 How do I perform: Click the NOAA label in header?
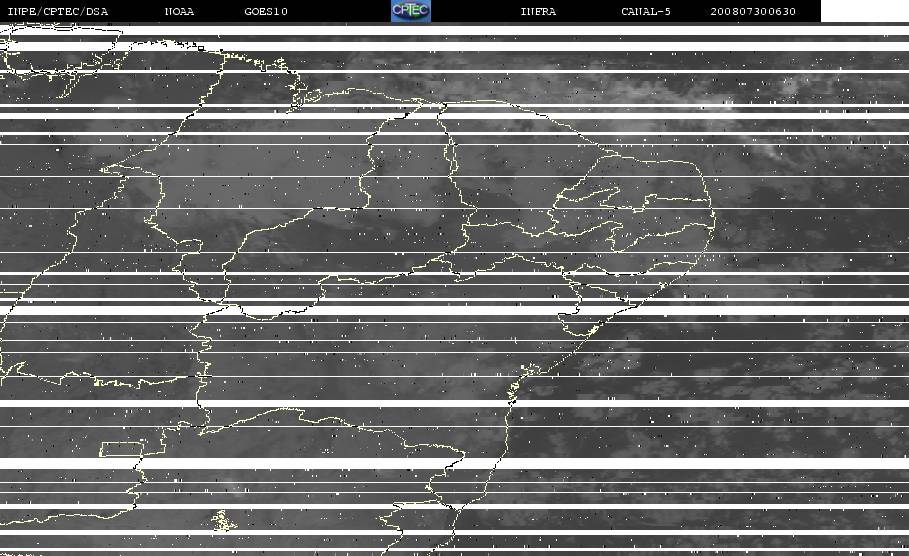pyautogui.click(x=179, y=11)
